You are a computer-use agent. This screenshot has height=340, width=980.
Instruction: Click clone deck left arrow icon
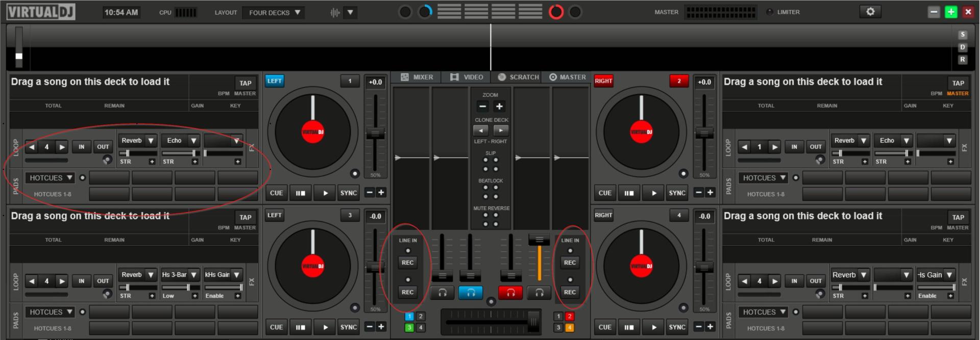click(481, 130)
